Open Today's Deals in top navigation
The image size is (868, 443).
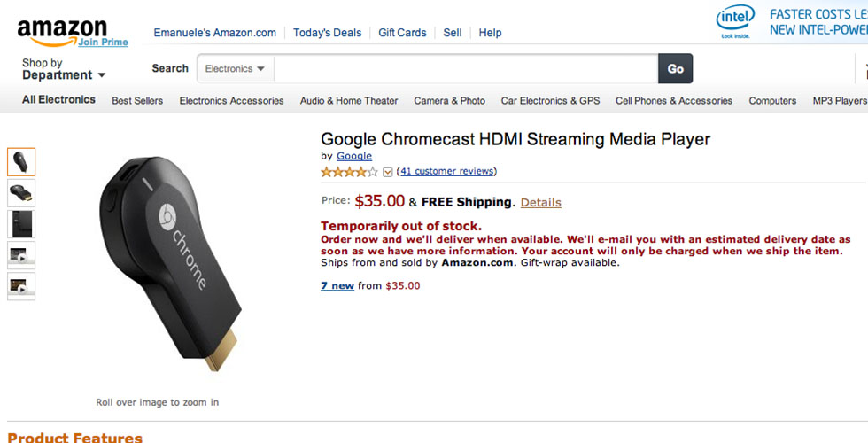pyautogui.click(x=327, y=33)
